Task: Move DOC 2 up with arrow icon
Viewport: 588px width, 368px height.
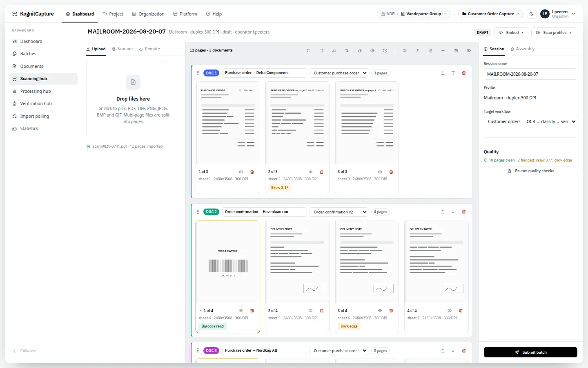Action: (x=443, y=212)
